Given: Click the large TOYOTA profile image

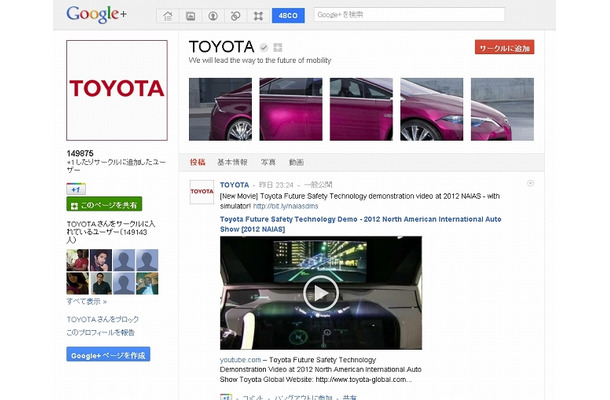Looking at the screenshot, I should pos(117,90).
